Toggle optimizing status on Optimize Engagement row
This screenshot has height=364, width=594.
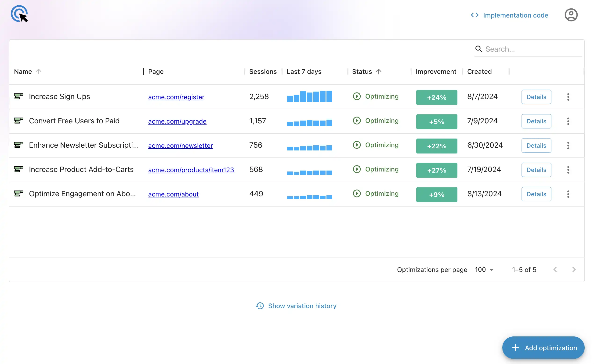click(357, 193)
